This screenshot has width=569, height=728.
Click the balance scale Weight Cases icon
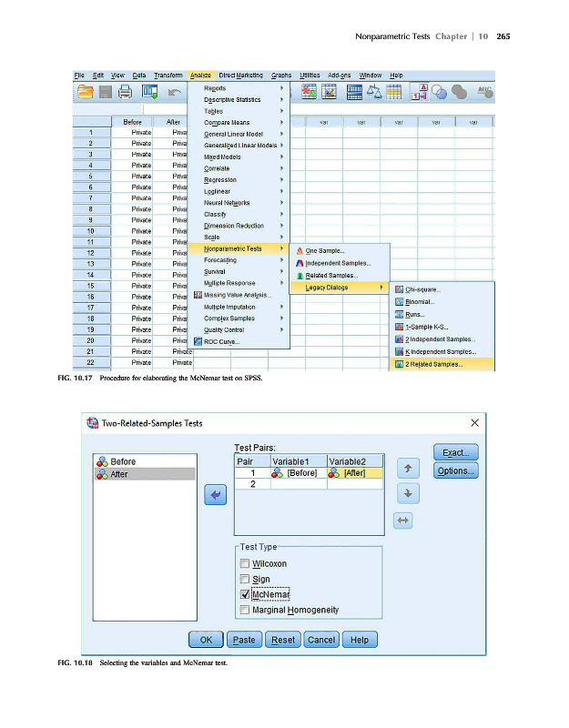coord(375,92)
